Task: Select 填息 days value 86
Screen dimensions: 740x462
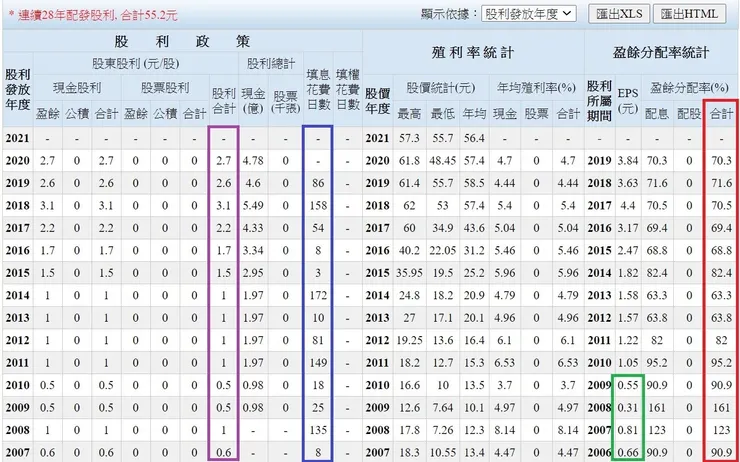Action: 318,183
